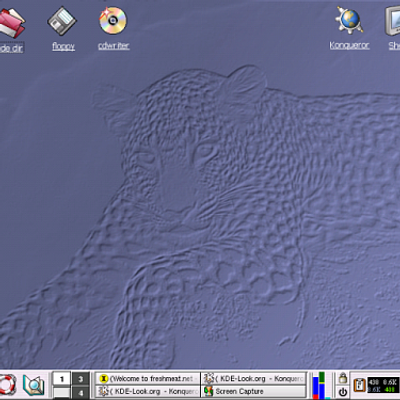Open the clipboard tray icon

tap(359, 385)
